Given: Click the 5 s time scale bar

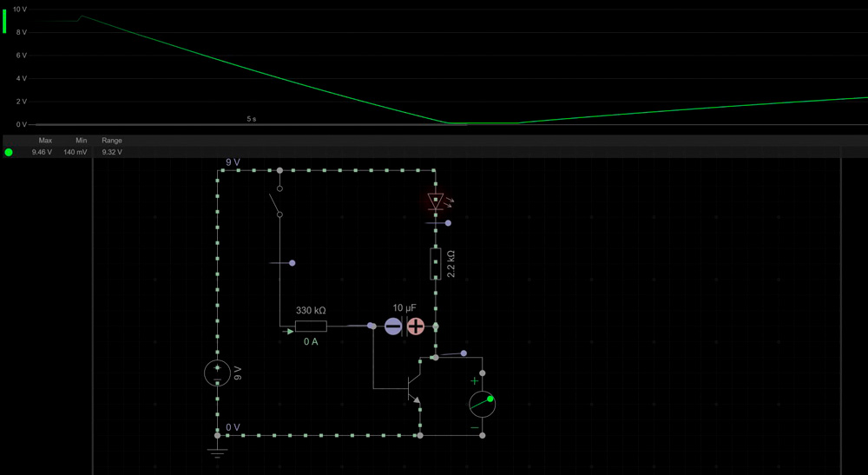Looking at the screenshot, I should 251,119.
